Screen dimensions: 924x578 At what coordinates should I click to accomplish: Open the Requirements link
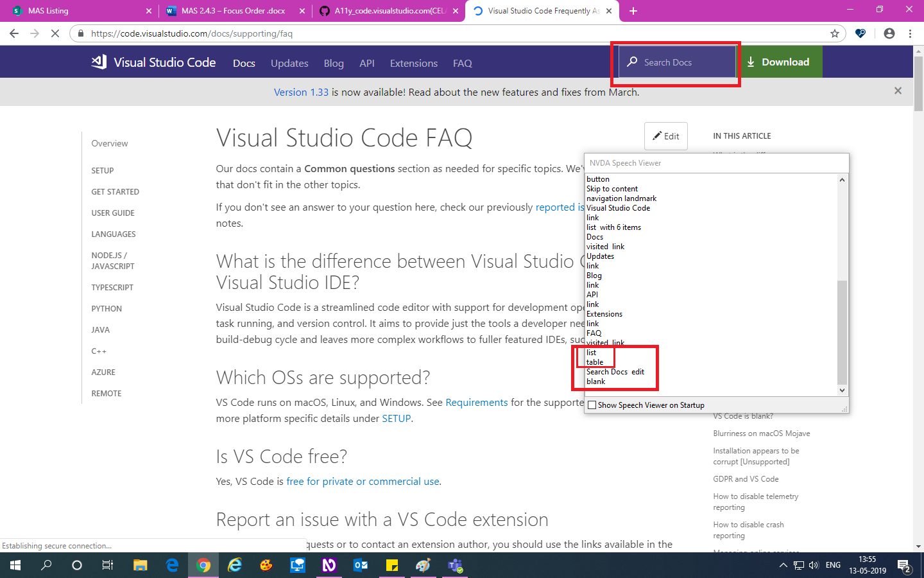477,402
